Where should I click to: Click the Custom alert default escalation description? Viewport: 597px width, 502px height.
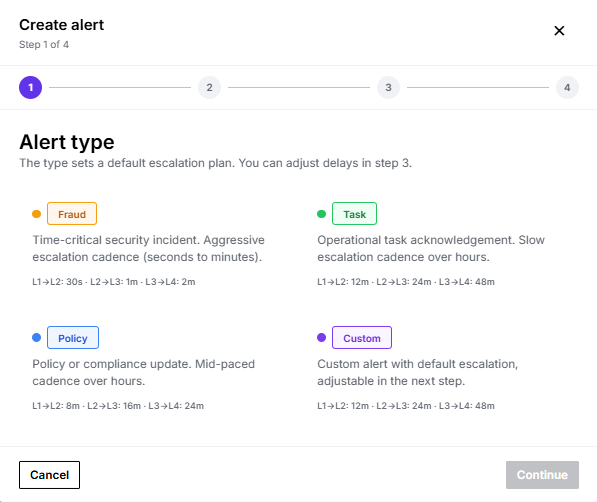(418, 373)
